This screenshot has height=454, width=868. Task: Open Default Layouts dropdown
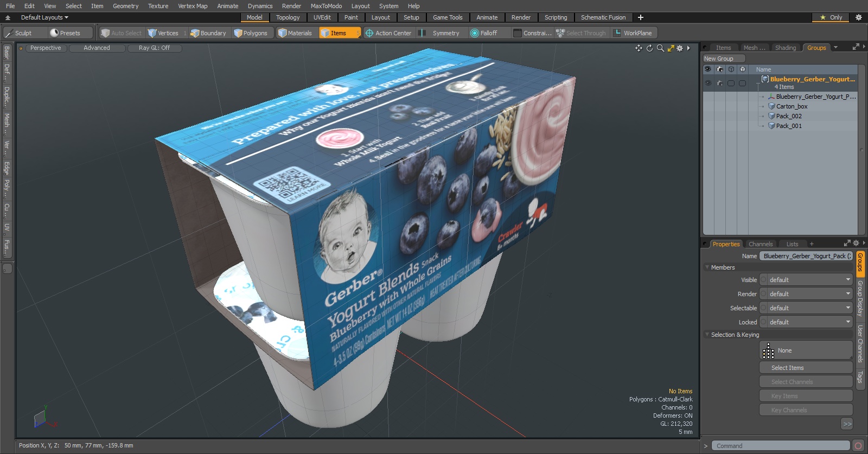coord(44,17)
